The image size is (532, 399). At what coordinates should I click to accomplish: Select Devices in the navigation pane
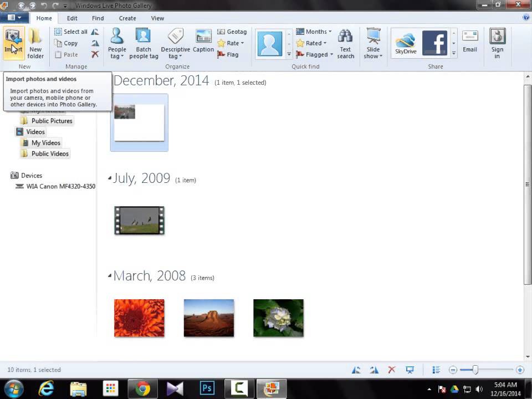click(x=27, y=175)
